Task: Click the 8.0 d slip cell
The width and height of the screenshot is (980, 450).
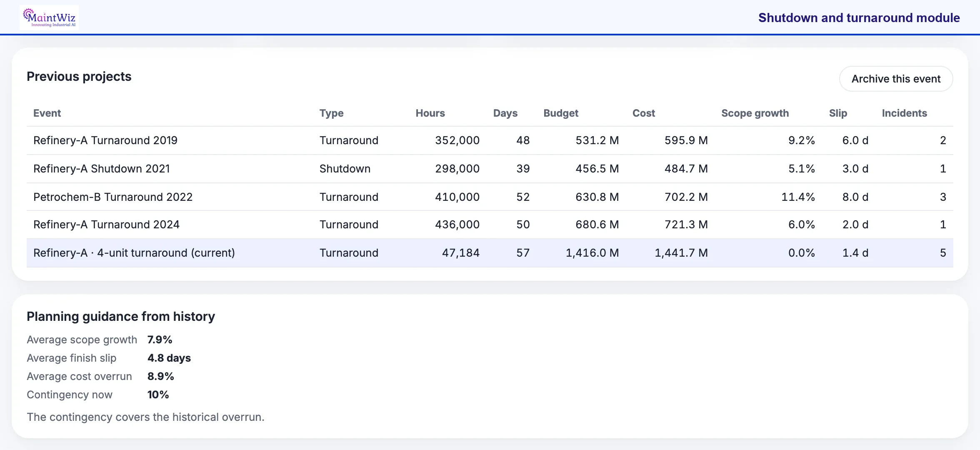Action: [x=855, y=197]
